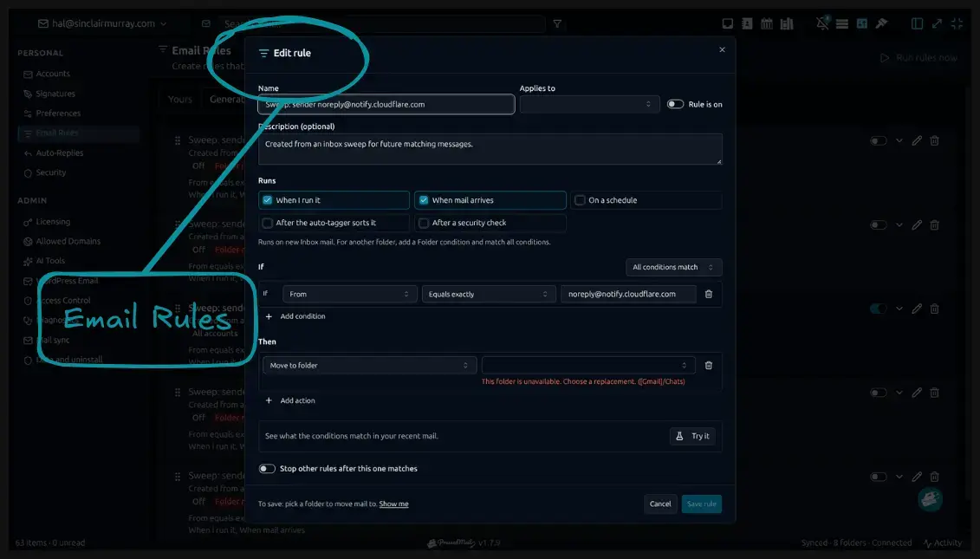The height and width of the screenshot is (559, 980).
Task: Open the paintbrush theme icon
Action: tap(881, 23)
